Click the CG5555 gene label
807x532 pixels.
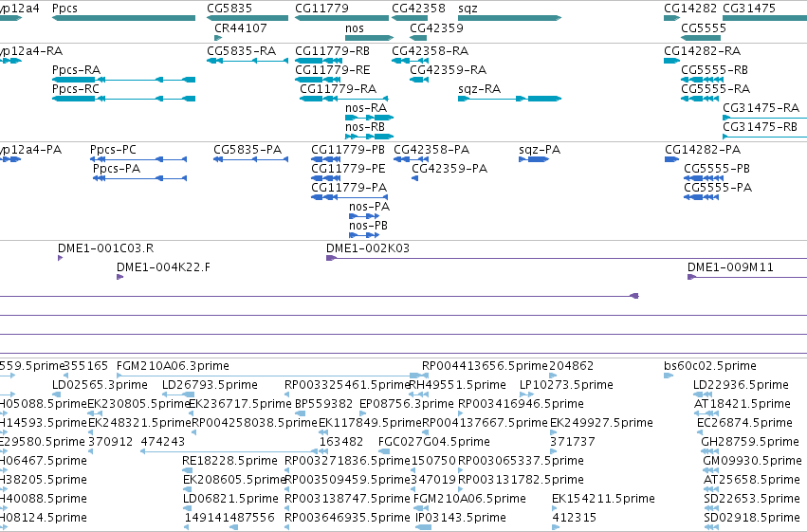[704, 28]
